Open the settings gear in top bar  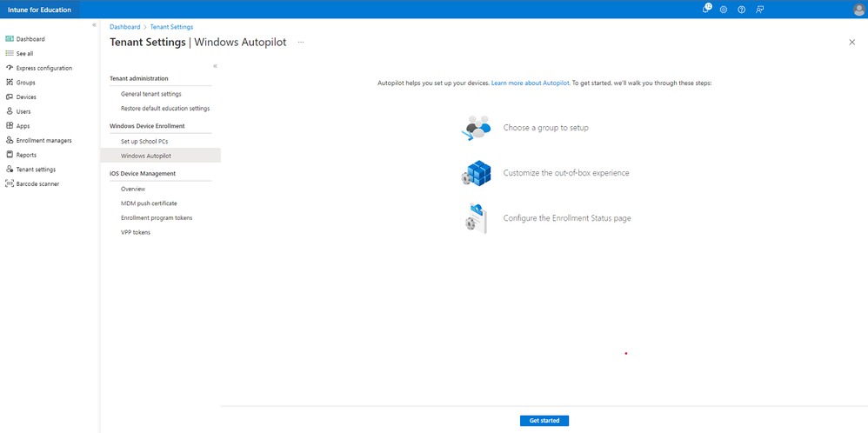coord(724,10)
